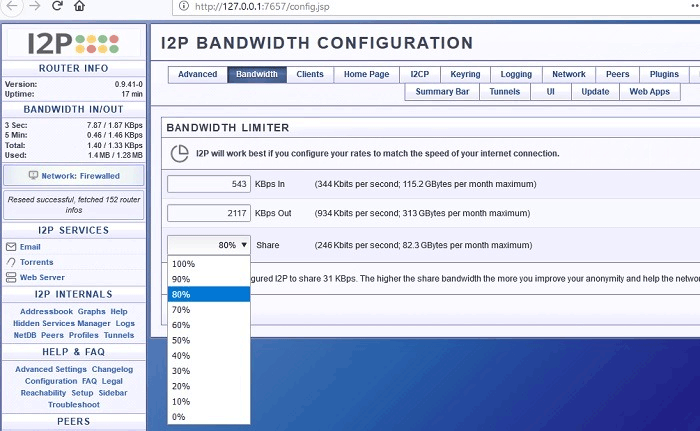Open the Web Server link
The width and height of the screenshot is (700, 431).
(42, 277)
